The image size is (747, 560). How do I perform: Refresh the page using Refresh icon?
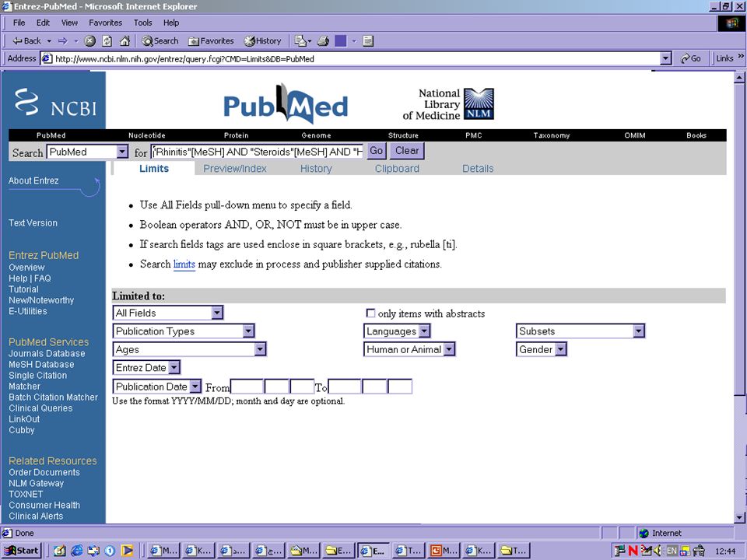(107, 41)
